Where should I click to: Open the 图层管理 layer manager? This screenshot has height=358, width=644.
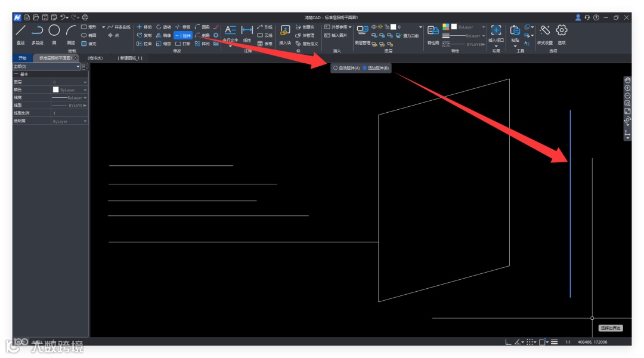tap(363, 35)
